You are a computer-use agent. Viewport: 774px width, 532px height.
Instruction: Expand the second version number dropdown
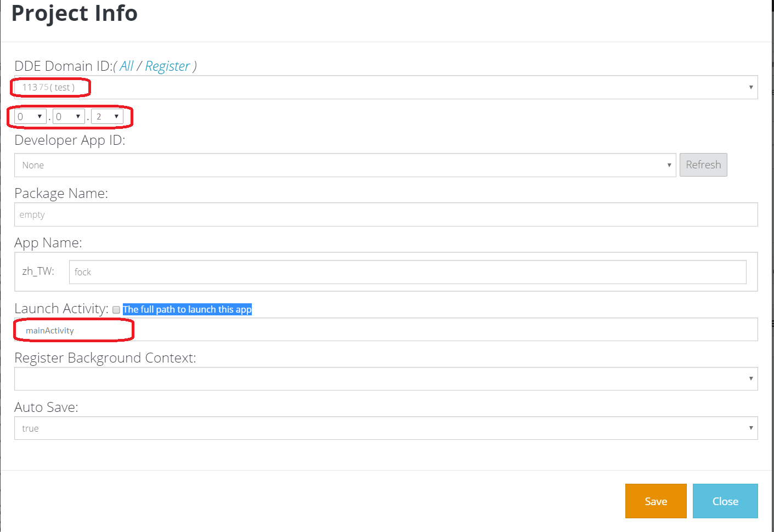point(69,116)
